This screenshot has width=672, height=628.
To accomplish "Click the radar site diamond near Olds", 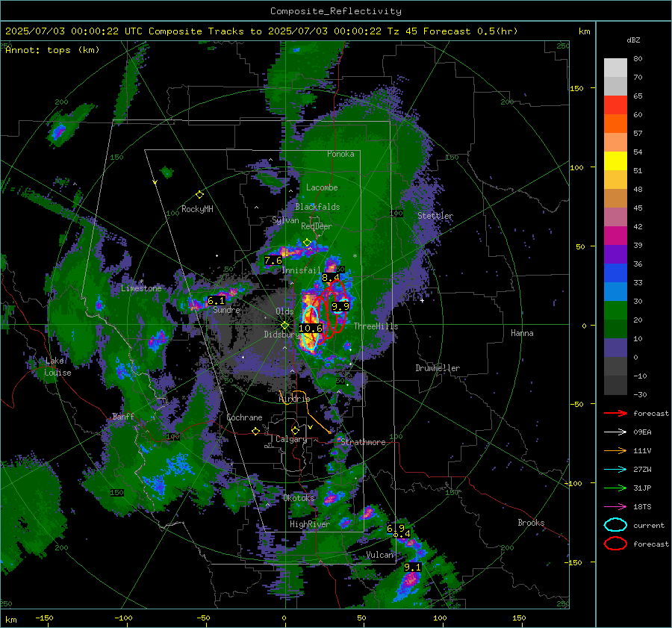I will (284, 326).
